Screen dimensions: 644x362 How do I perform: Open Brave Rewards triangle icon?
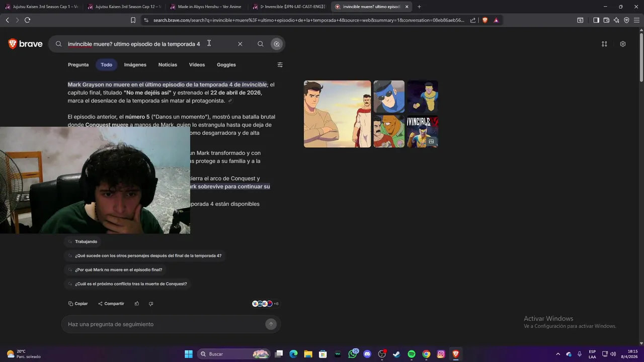click(x=496, y=20)
